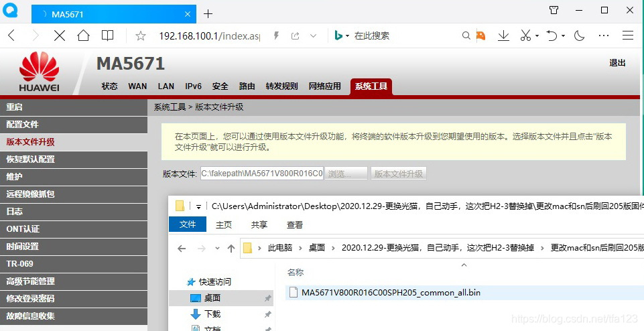Open browser home page icon
Viewport: 644px width, 331px height.
[x=83, y=36]
